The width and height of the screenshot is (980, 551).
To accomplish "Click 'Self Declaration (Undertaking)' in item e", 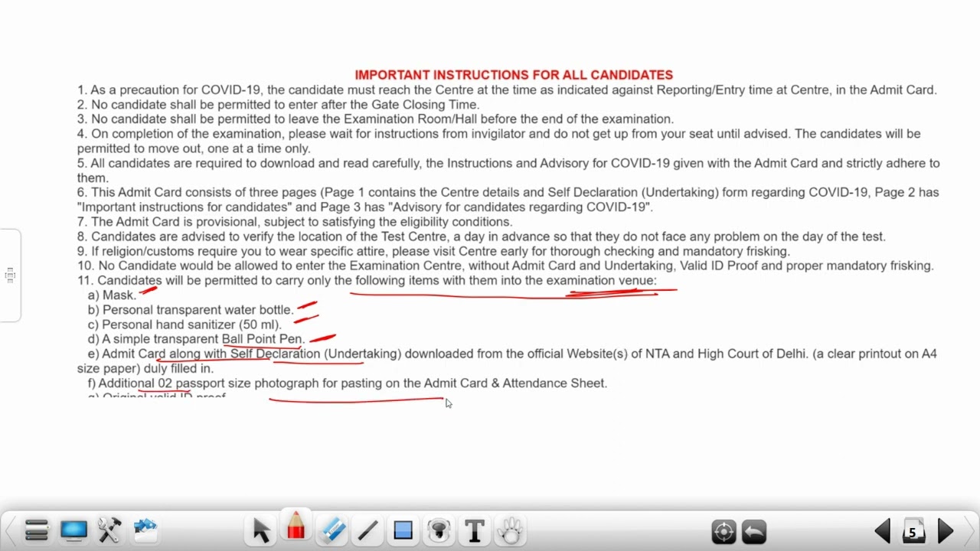I will [x=315, y=354].
